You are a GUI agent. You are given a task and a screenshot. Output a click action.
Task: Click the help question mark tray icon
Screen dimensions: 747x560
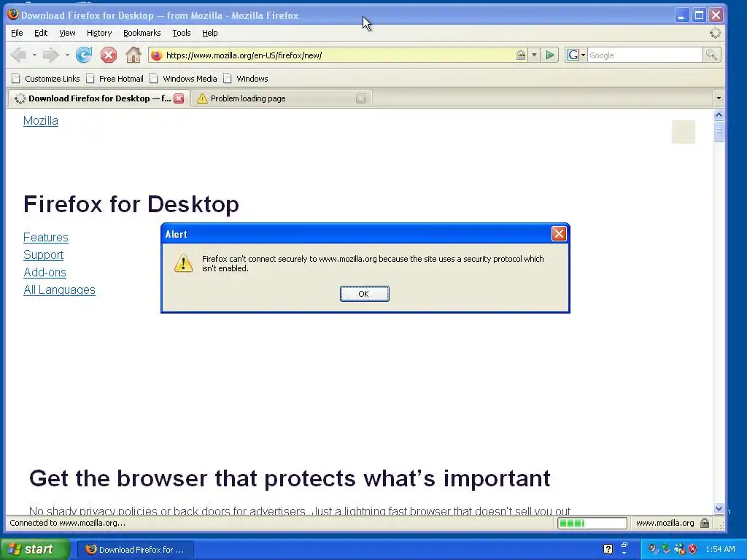(x=608, y=549)
